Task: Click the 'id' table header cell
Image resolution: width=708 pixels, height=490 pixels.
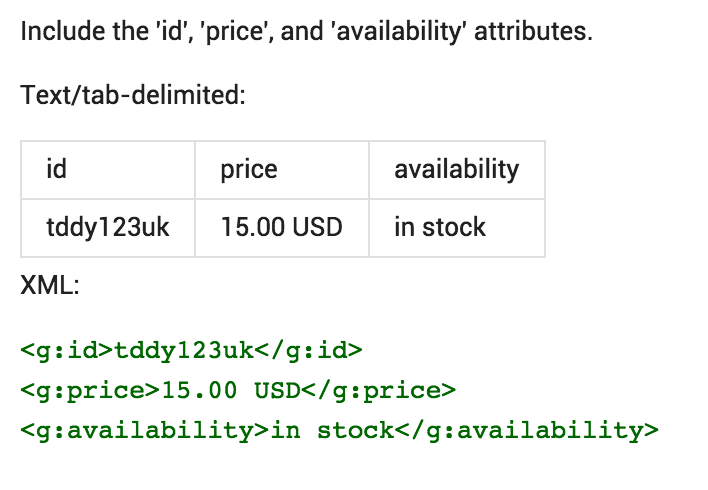Action: (x=108, y=170)
